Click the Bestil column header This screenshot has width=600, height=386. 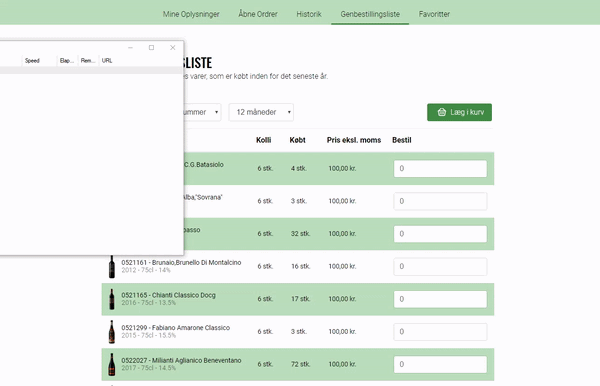(402, 140)
